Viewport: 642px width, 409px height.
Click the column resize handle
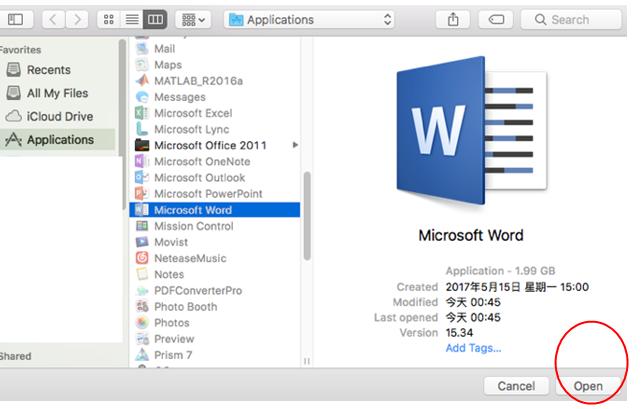(307, 361)
